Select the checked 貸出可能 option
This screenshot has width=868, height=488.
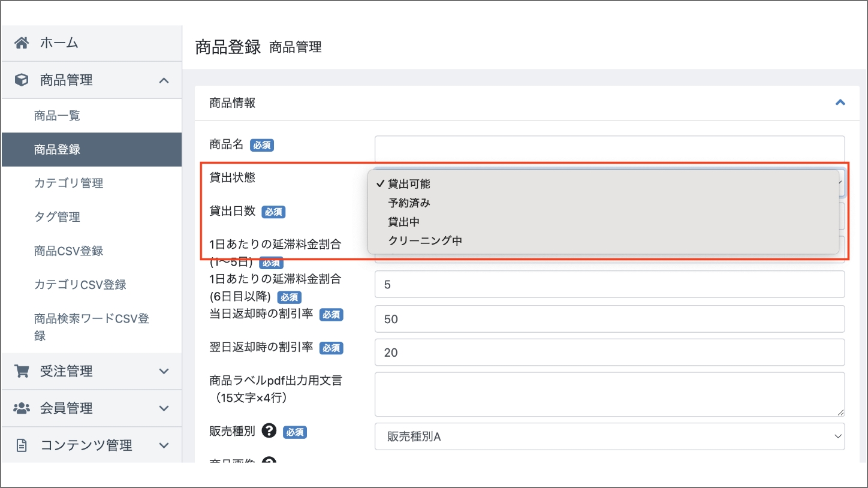click(409, 184)
